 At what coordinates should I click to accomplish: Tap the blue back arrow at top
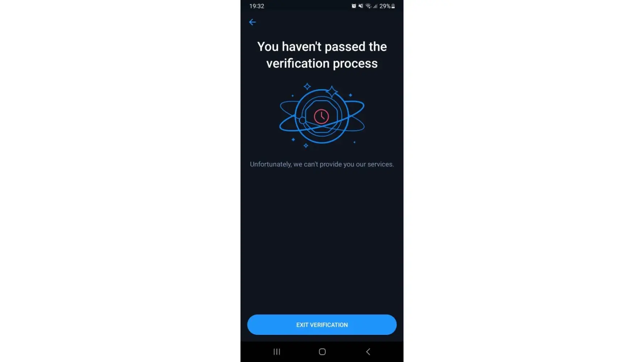pos(252,22)
